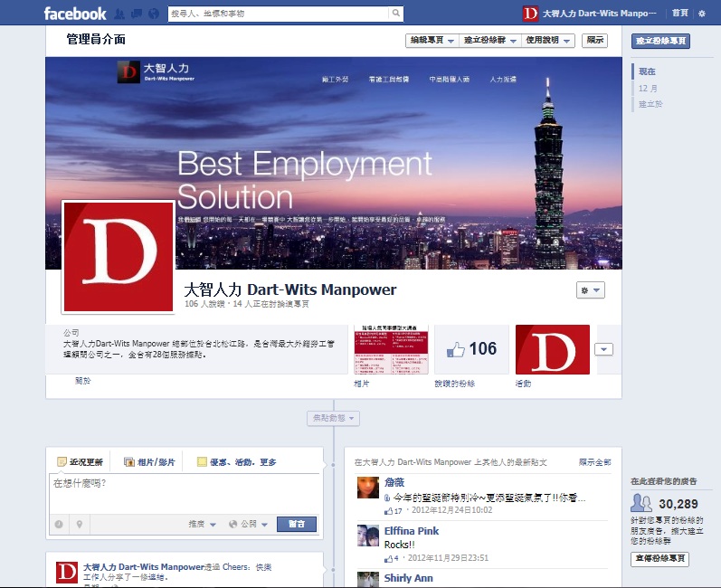Screen dimensions: 721x588
Task: Click the 106 人說讚 count text
Action: (204, 304)
